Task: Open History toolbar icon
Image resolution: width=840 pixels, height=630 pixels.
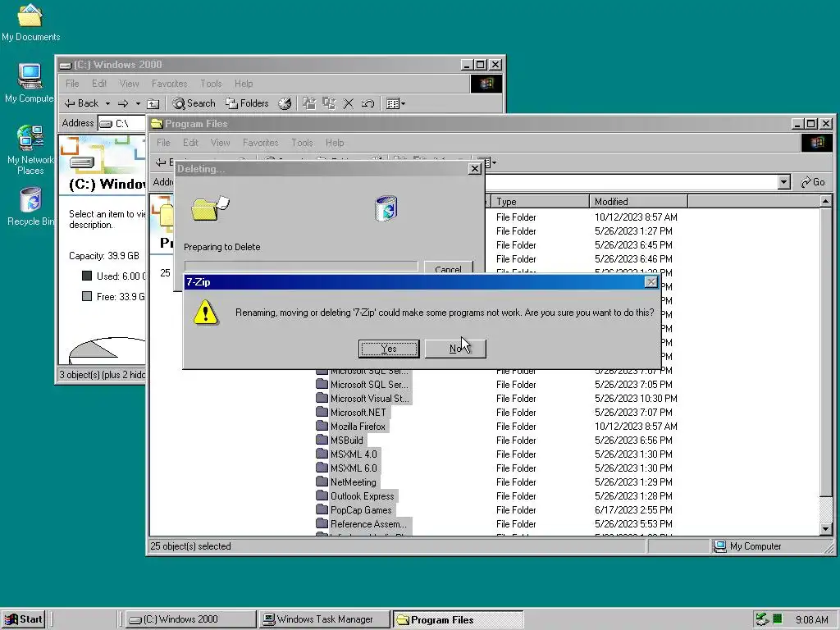Action: pos(285,103)
